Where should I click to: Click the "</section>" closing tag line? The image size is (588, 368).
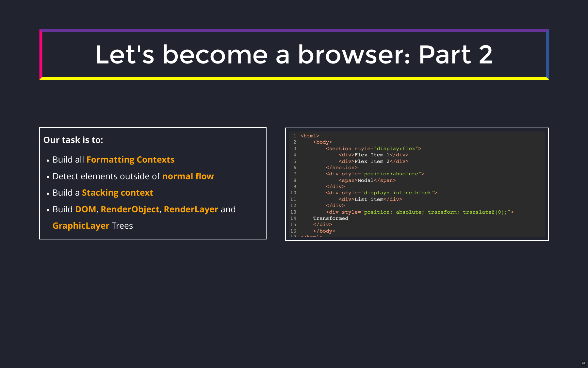click(x=341, y=167)
